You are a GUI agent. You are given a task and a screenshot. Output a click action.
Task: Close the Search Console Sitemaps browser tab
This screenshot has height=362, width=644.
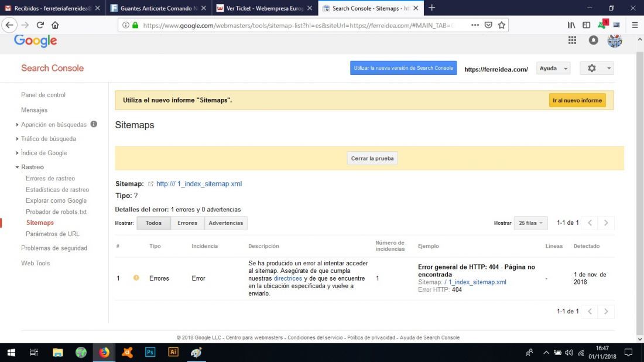pos(416,8)
